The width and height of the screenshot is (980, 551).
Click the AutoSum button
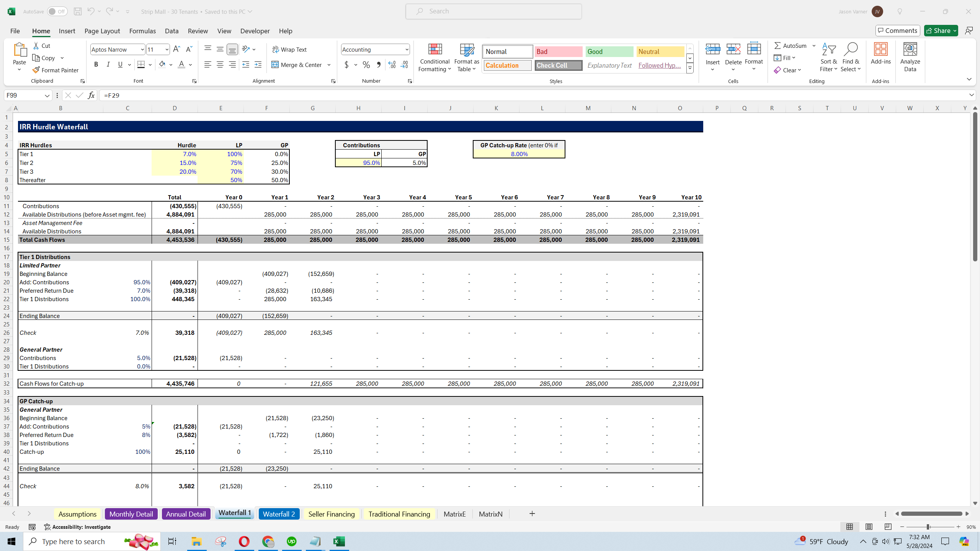click(791, 46)
